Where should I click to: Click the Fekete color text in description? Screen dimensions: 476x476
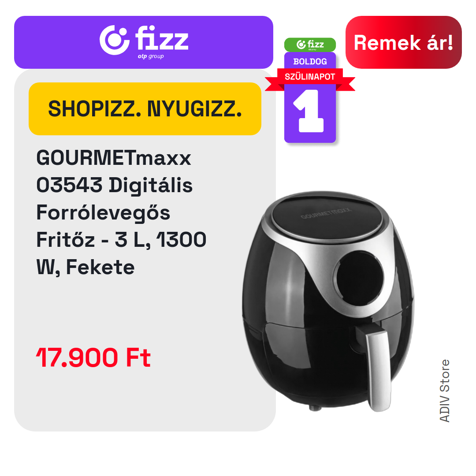pyautogui.click(x=100, y=267)
